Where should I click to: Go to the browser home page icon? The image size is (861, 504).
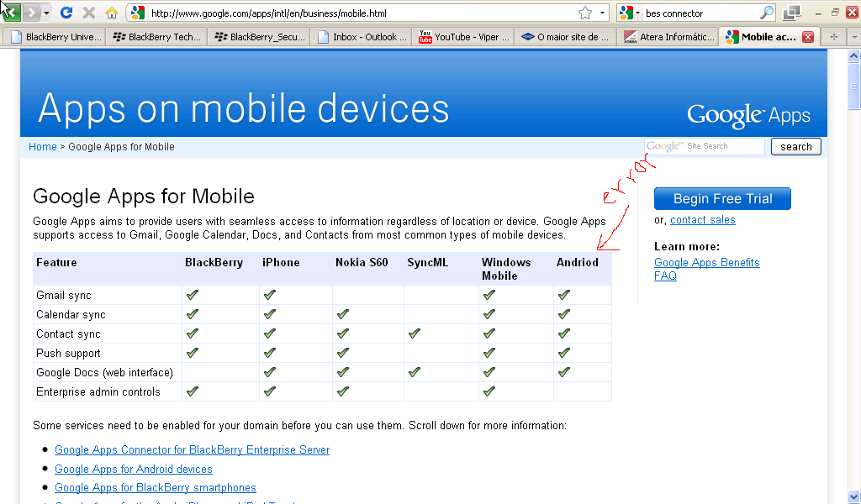tap(112, 13)
